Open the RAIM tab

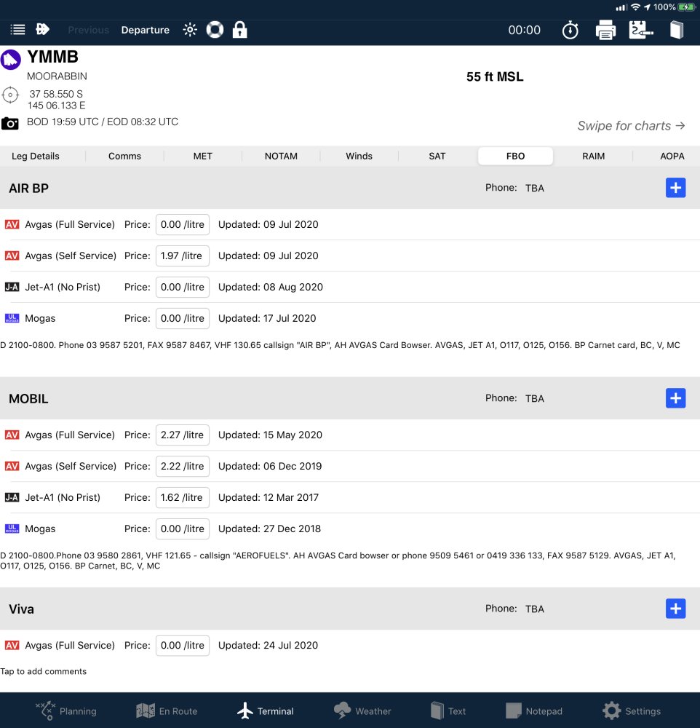coord(593,156)
